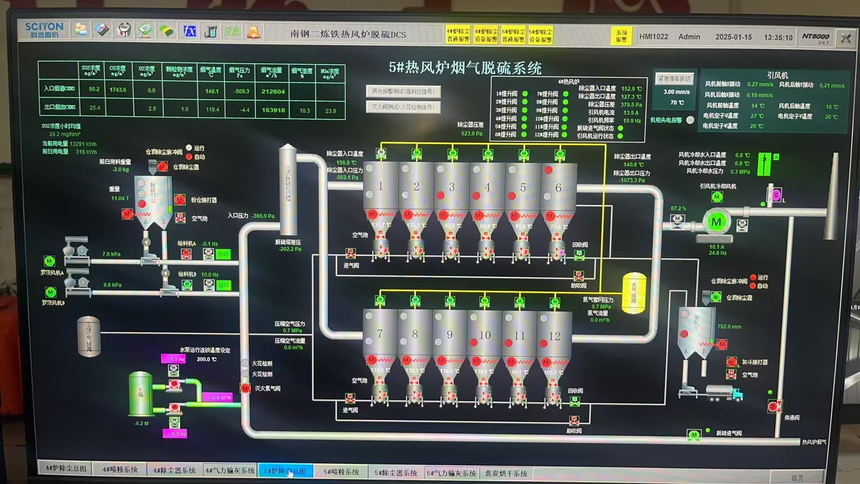
Task: Select the green water tank icon
Action: pos(140,393)
